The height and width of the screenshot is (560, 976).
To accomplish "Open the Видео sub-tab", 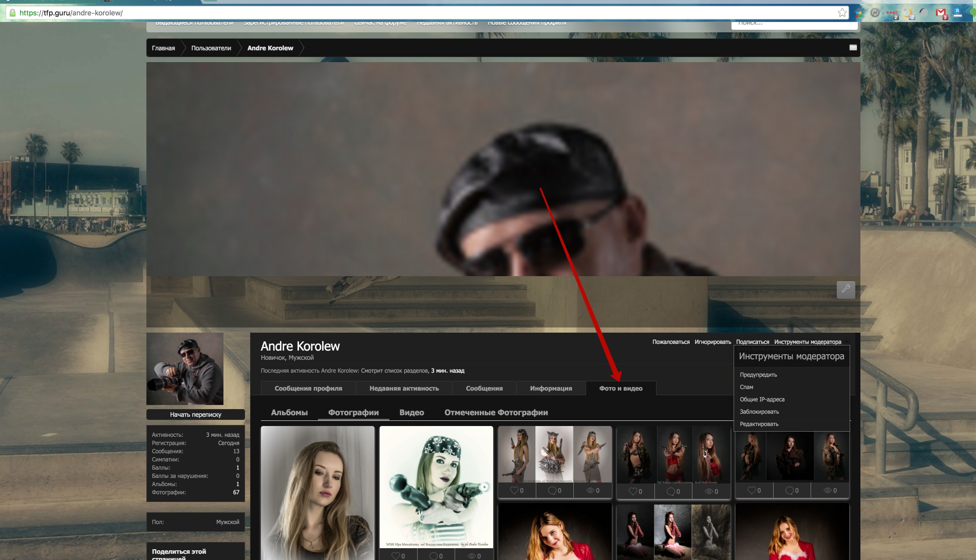I will 411,413.
